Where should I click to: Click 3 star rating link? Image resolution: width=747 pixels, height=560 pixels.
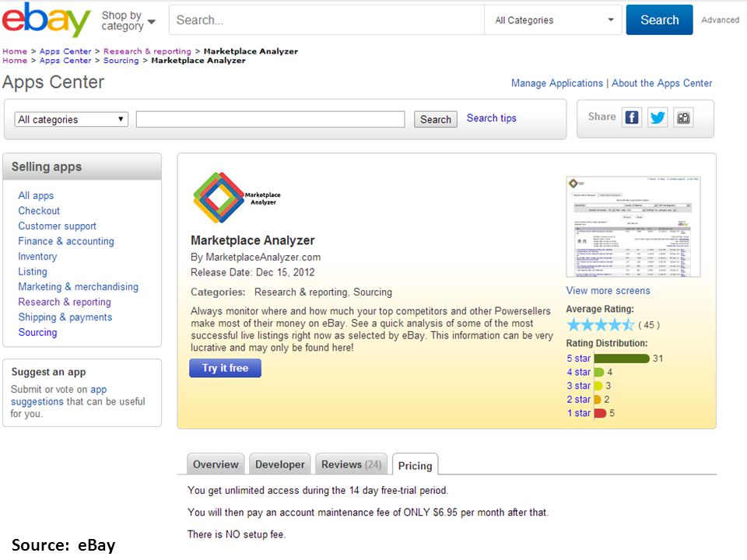click(x=578, y=386)
